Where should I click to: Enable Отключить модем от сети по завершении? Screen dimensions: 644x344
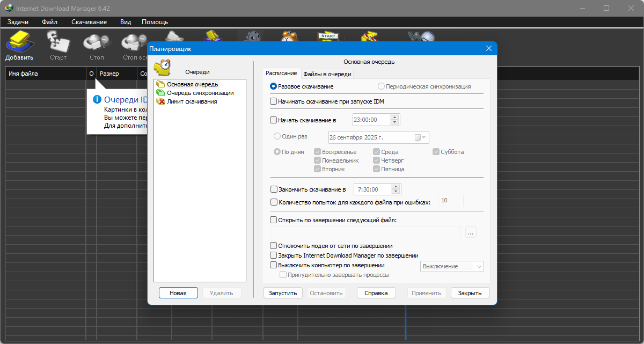274,246
